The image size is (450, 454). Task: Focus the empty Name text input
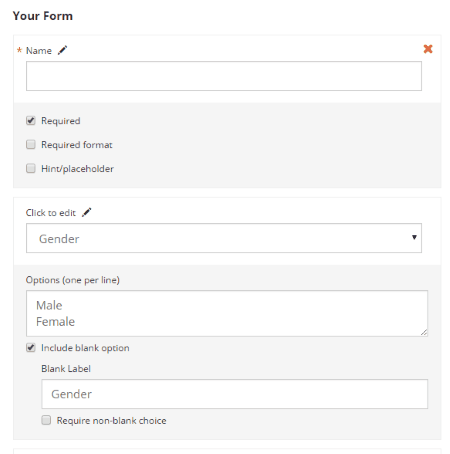click(x=224, y=76)
